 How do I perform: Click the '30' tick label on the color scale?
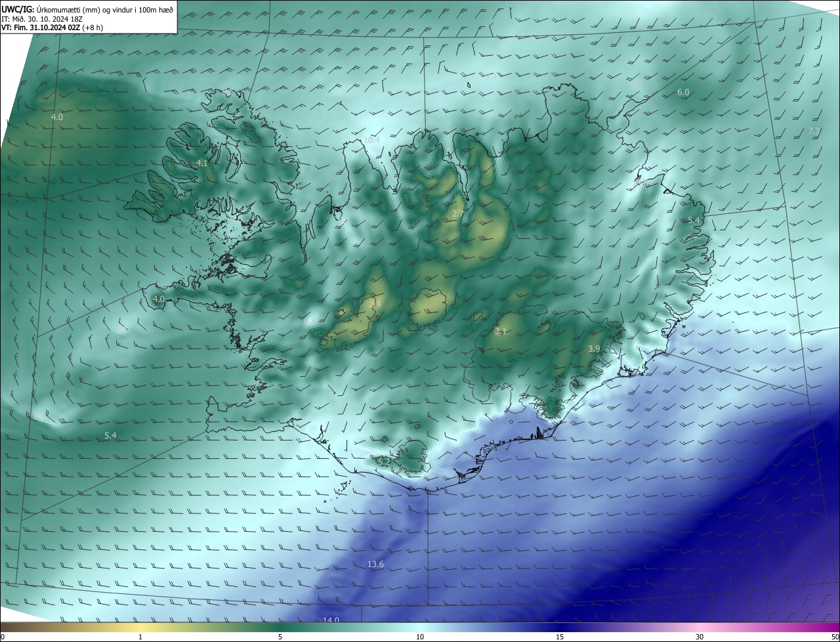(700, 637)
